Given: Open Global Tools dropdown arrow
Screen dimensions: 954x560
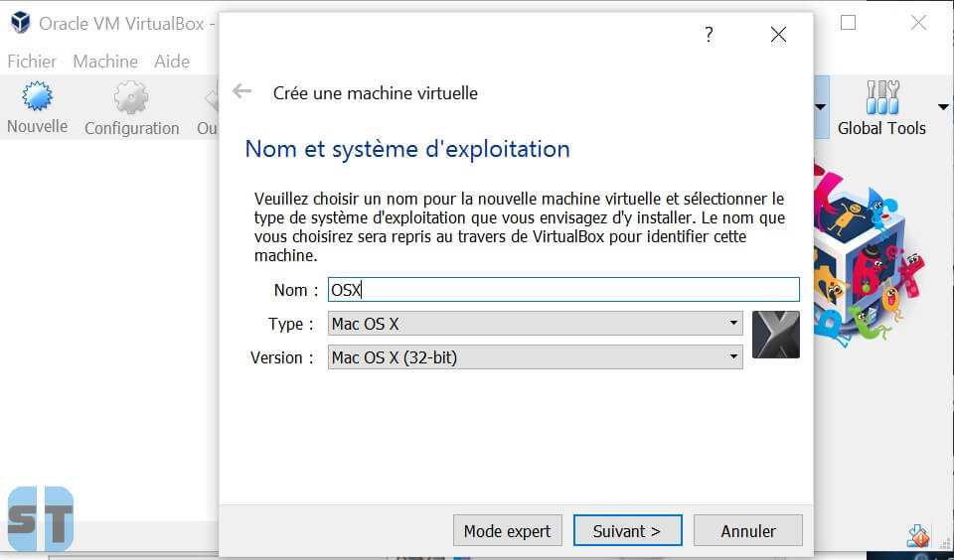Looking at the screenshot, I should (x=944, y=107).
